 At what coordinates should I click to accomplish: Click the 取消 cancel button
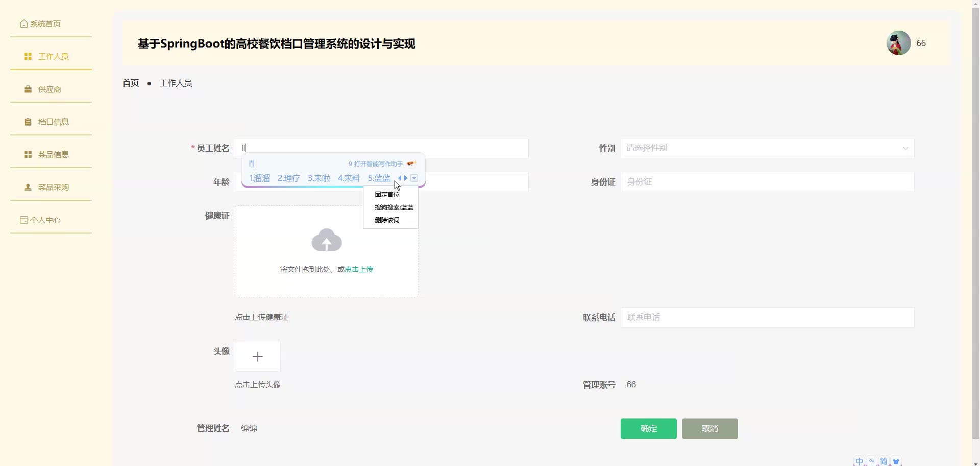click(710, 429)
